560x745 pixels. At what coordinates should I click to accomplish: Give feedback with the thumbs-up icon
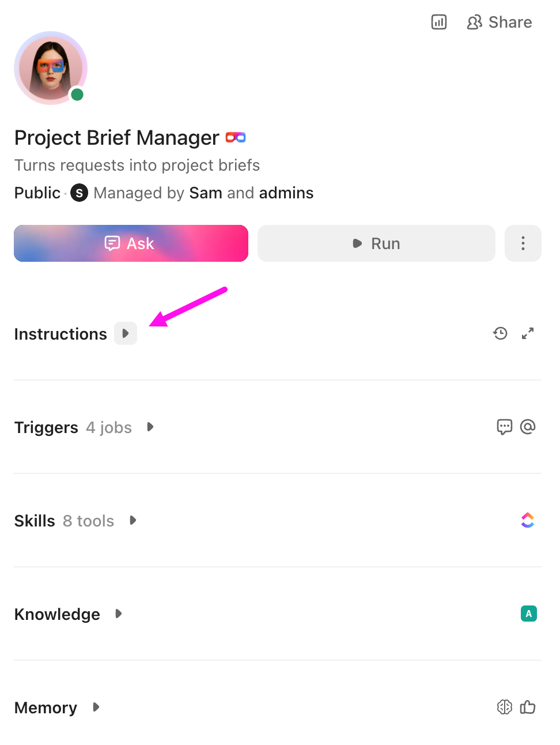click(x=528, y=707)
